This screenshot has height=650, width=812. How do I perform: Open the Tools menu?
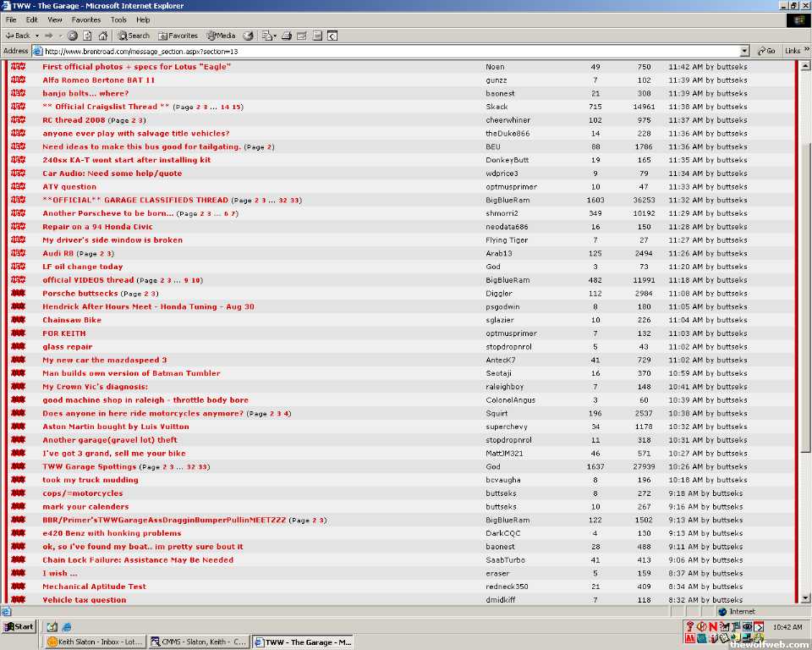tap(118, 19)
